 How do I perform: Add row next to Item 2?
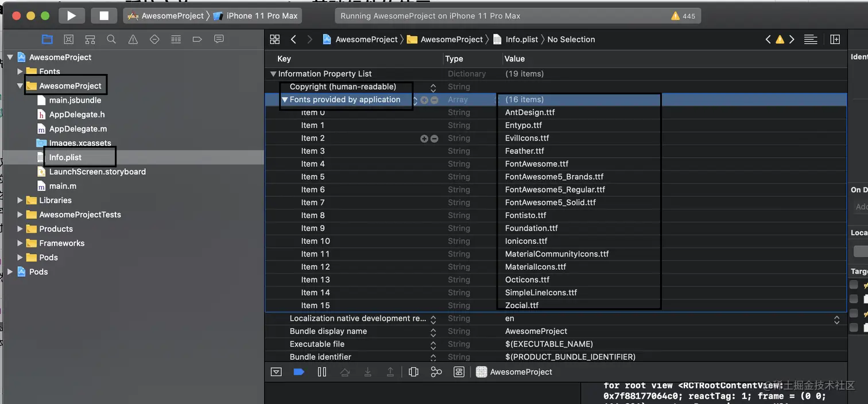coord(424,138)
